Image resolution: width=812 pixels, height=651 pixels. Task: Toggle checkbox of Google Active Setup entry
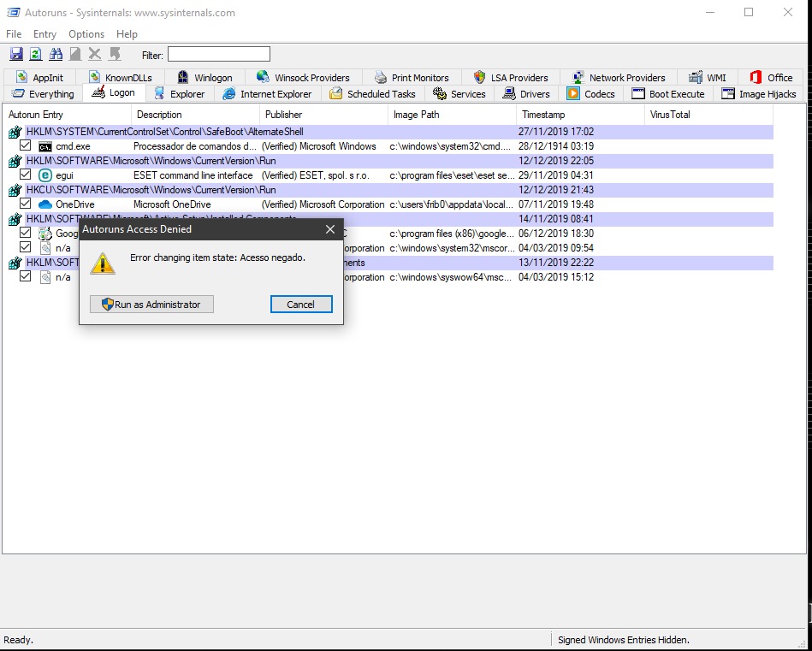(25, 233)
